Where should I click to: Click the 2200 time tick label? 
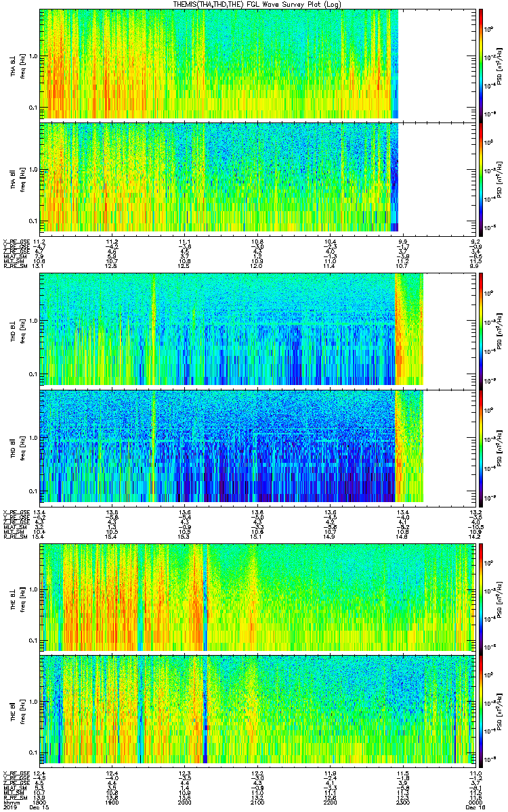(330, 802)
